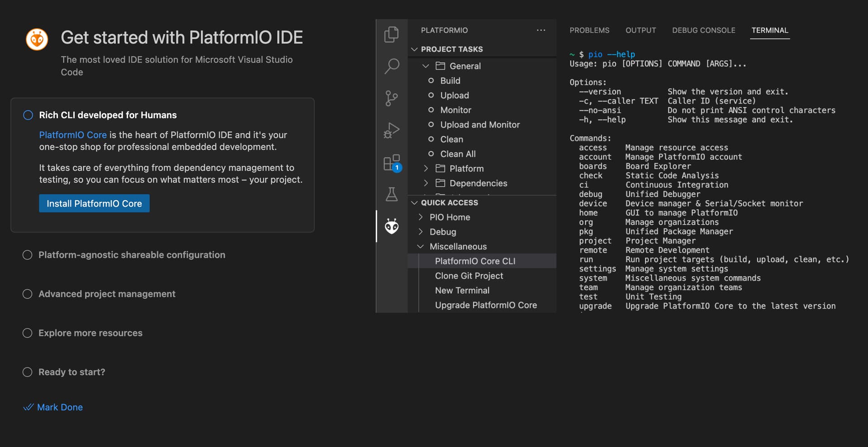This screenshot has width=868, height=447.
Task: Open the Source Control branch icon
Action: [x=392, y=98]
